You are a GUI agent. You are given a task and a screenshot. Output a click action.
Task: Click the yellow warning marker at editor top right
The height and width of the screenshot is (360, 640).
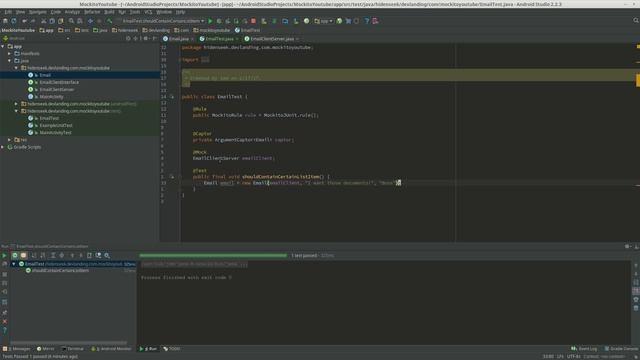[638, 47]
